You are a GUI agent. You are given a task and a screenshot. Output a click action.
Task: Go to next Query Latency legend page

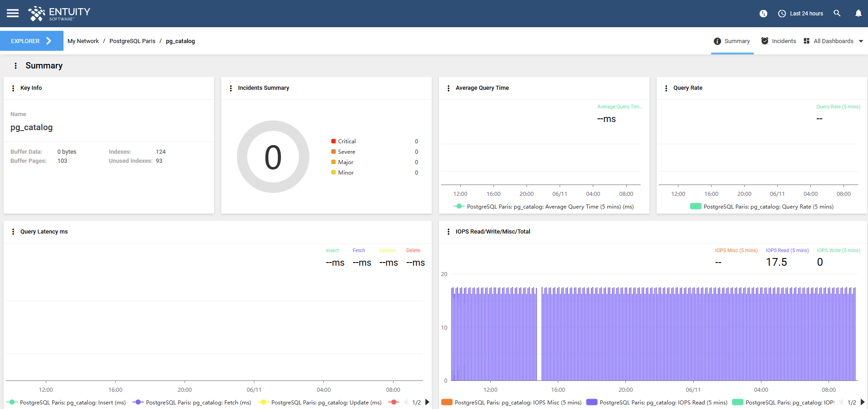click(x=427, y=402)
